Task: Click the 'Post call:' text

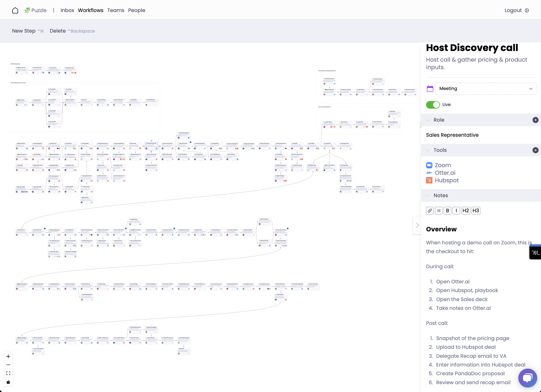Action: point(437,323)
